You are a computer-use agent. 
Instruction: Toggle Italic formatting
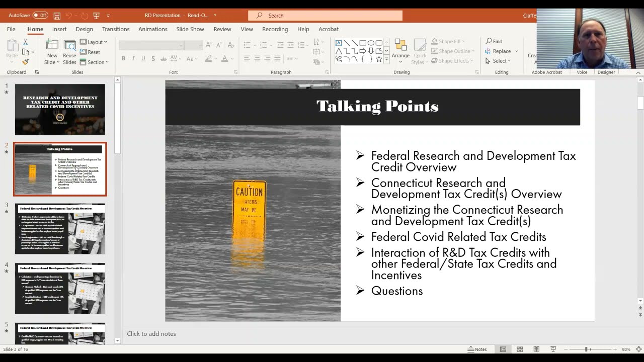pyautogui.click(x=133, y=59)
